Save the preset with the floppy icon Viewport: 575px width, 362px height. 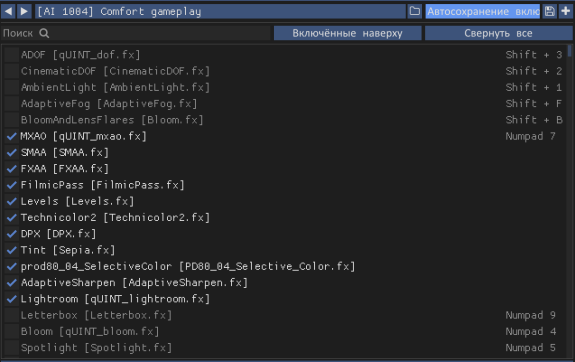pos(549,11)
